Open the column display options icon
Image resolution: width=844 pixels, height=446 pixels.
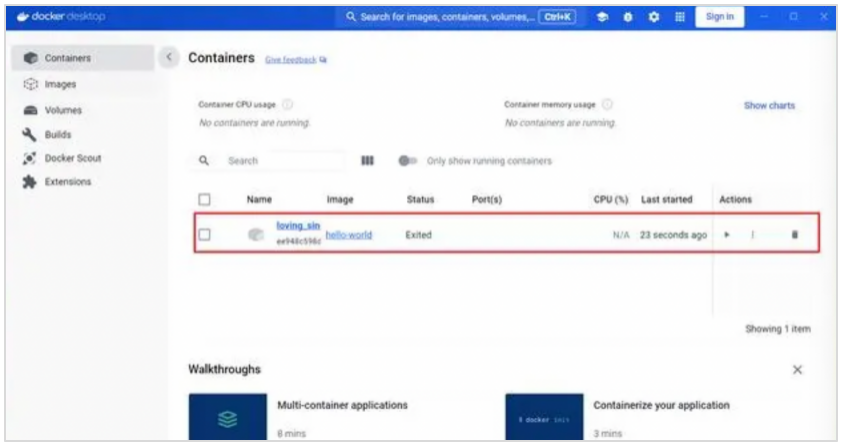coord(367,161)
